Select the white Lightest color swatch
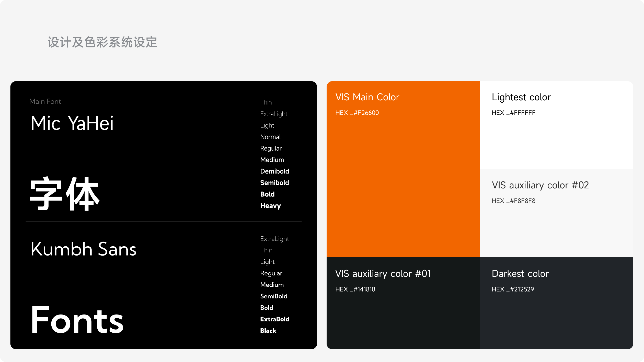 click(x=556, y=143)
